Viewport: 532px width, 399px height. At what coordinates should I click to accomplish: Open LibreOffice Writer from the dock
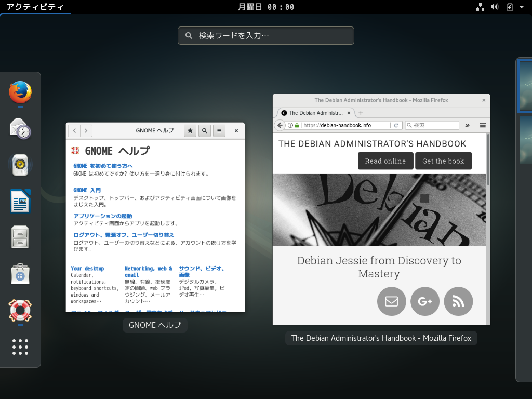[x=20, y=201]
